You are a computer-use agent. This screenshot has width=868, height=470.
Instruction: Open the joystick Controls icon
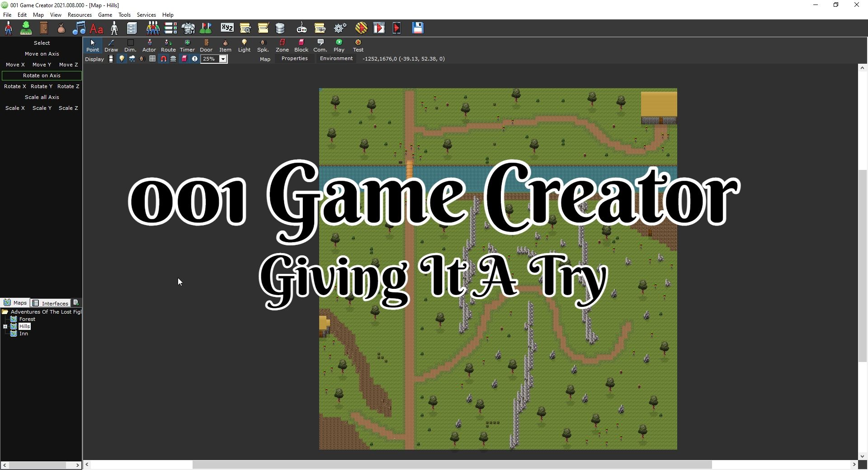[x=302, y=28]
